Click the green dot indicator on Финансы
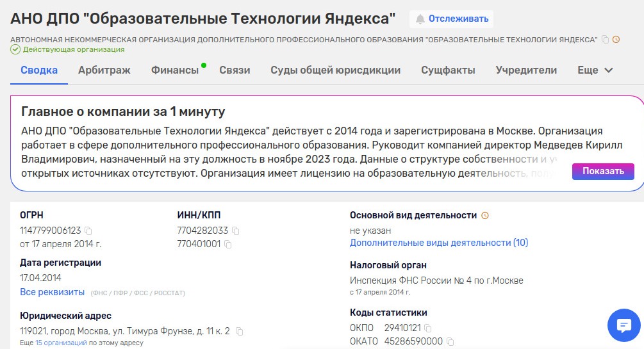This screenshot has width=644, height=349. [204, 65]
